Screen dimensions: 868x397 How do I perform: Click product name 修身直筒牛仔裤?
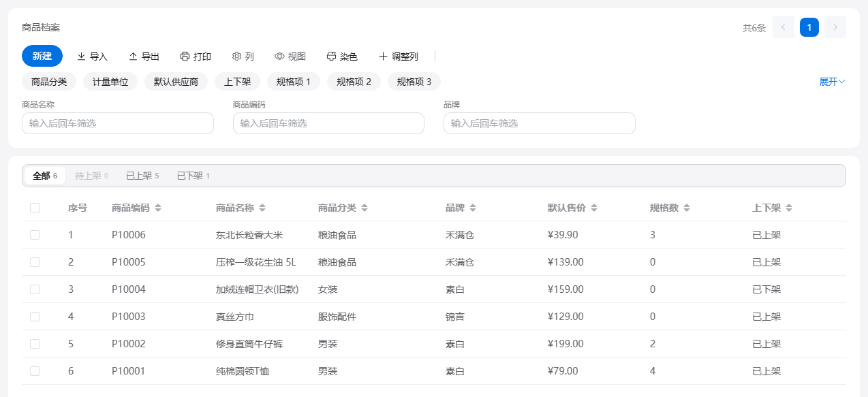tap(249, 344)
